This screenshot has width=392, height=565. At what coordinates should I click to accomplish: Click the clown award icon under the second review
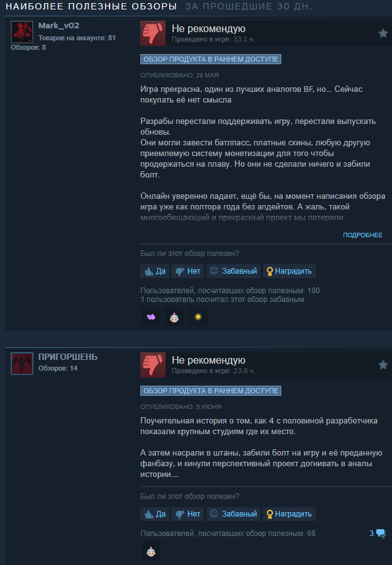151,551
